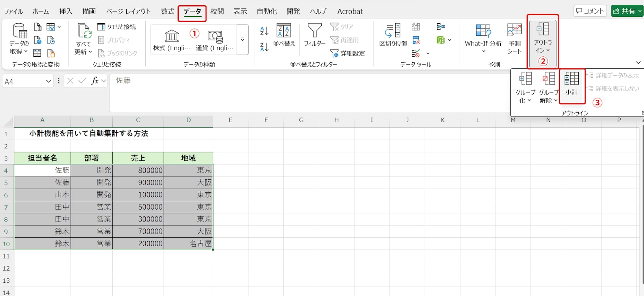644x296 pixels.
Task: Sort descending with the Z-to-A icon
Action: coord(264,47)
